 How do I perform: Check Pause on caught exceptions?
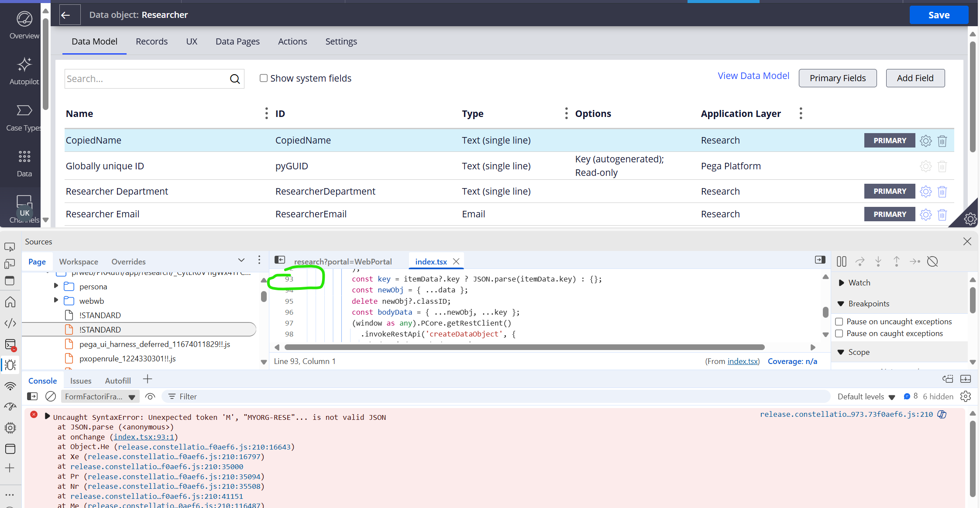coord(839,333)
